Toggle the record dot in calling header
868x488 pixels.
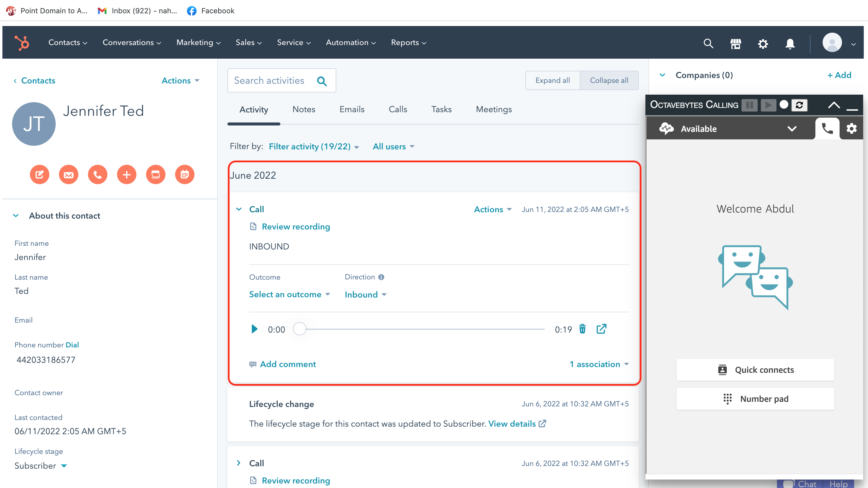point(784,105)
